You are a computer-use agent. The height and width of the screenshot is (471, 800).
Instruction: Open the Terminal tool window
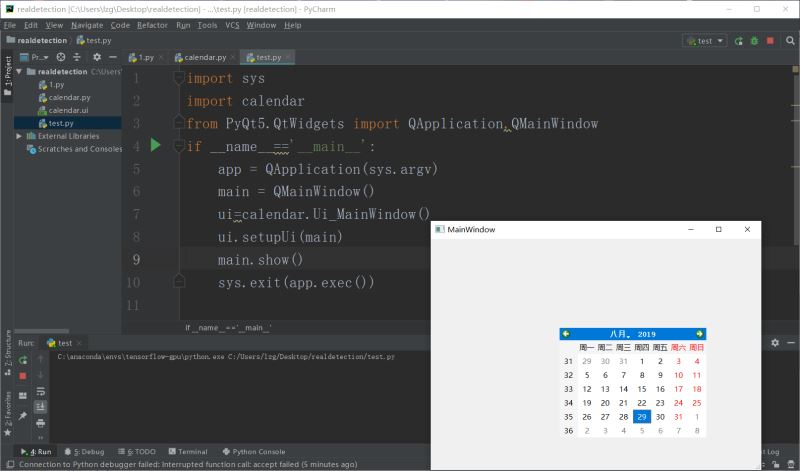188,452
